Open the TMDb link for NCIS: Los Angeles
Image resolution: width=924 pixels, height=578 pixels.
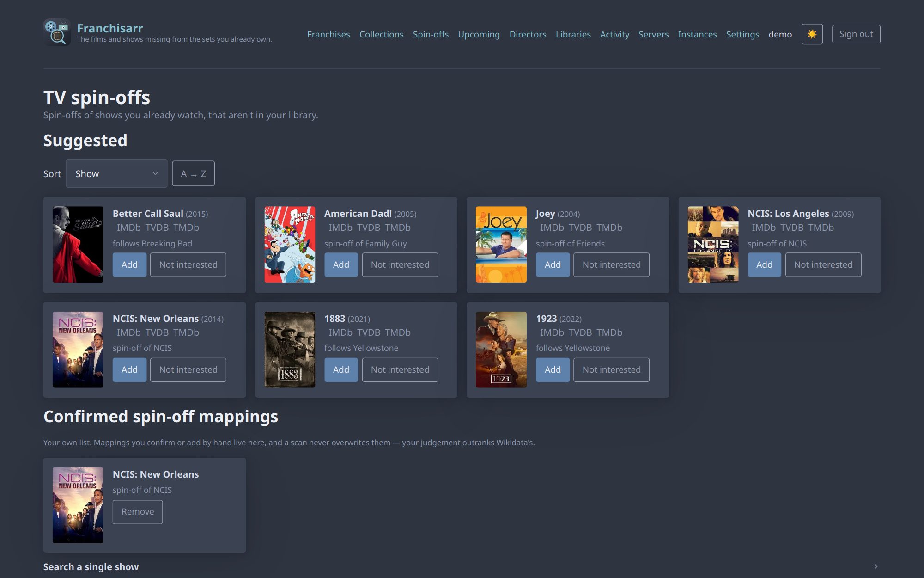[821, 228]
